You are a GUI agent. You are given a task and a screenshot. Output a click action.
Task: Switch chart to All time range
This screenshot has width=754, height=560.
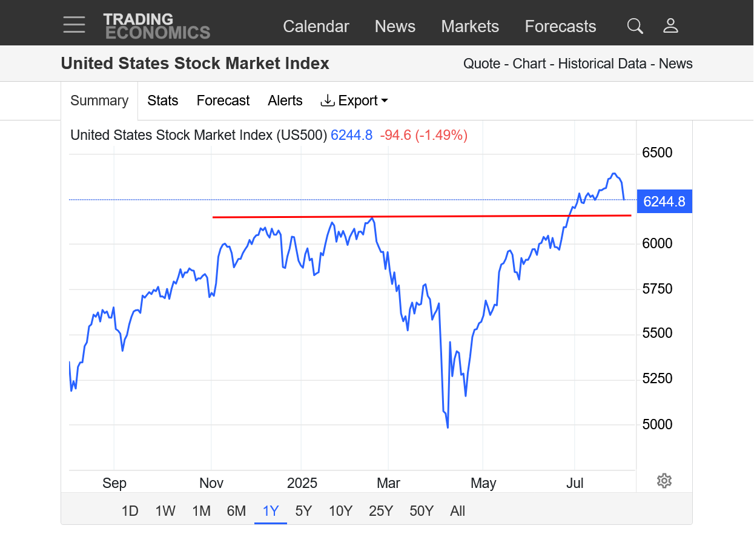click(x=458, y=512)
